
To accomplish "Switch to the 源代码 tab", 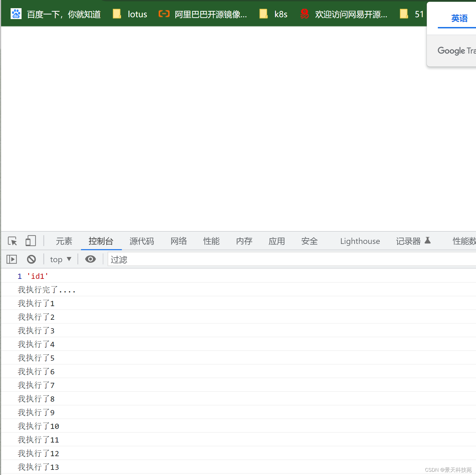I will [142, 241].
